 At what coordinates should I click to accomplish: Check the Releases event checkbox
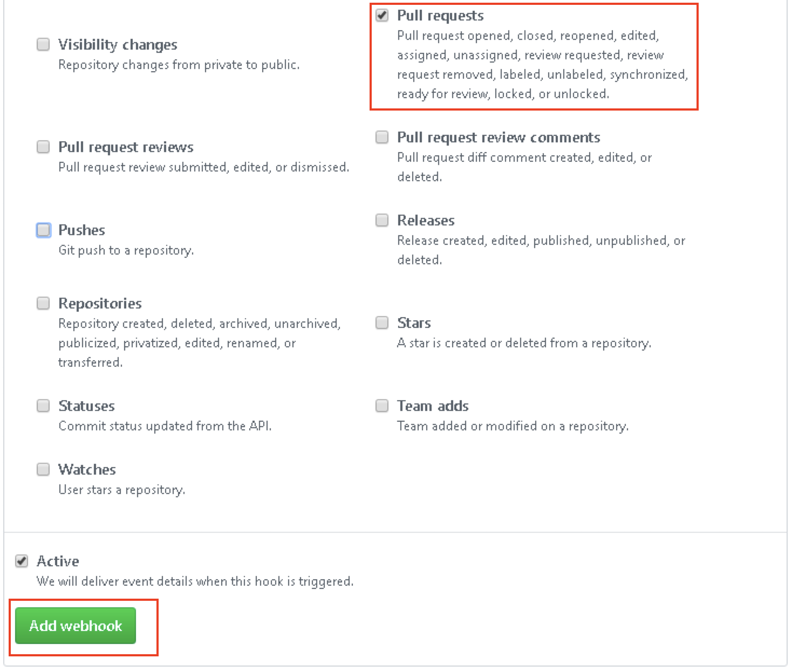382,220
